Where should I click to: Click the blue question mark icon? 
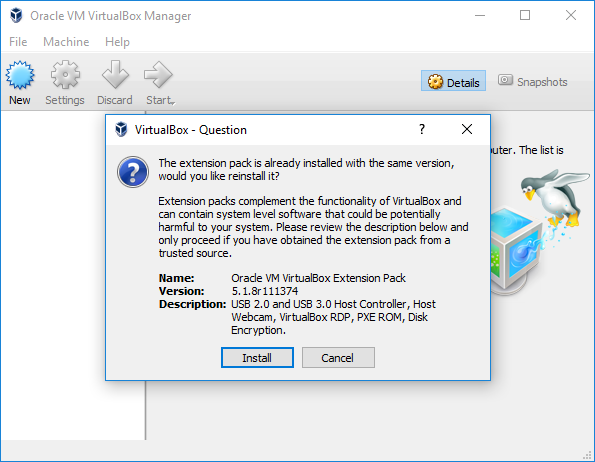click(x=133, y=172)
